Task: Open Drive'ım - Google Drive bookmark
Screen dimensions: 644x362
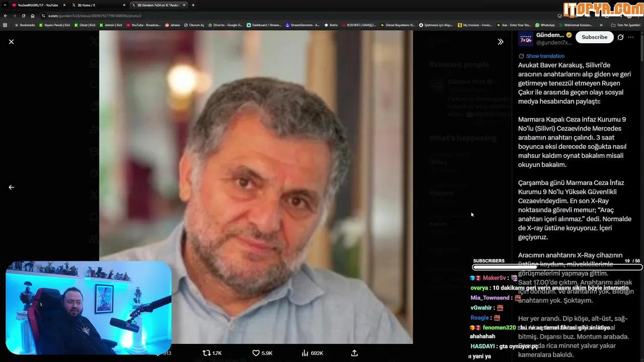Action: coord(225,25)
